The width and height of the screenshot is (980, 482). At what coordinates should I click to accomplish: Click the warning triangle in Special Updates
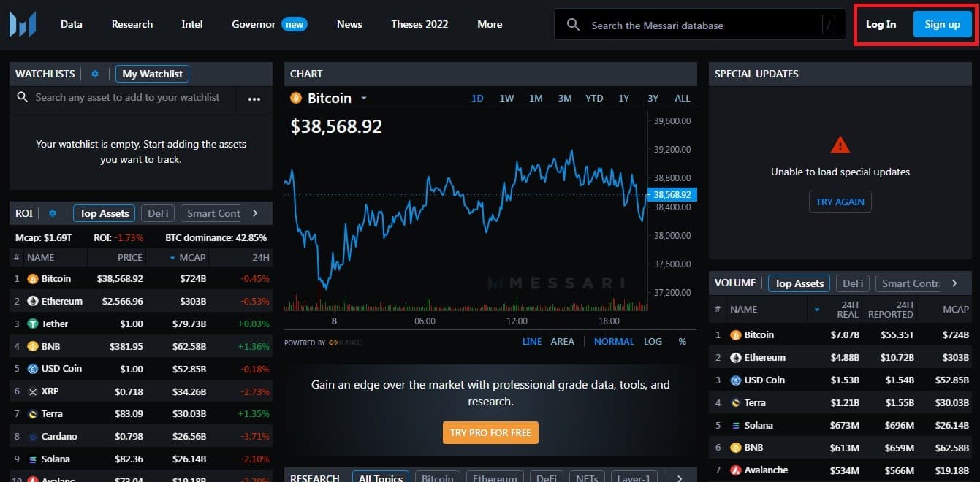click(840, 145)
